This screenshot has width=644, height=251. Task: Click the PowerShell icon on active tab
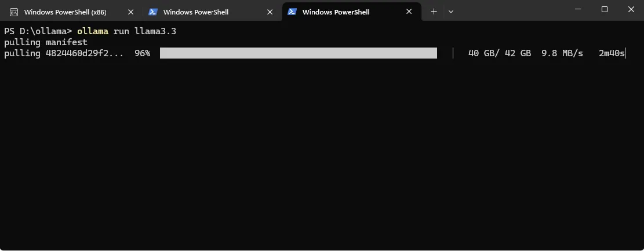coord(292,12)
